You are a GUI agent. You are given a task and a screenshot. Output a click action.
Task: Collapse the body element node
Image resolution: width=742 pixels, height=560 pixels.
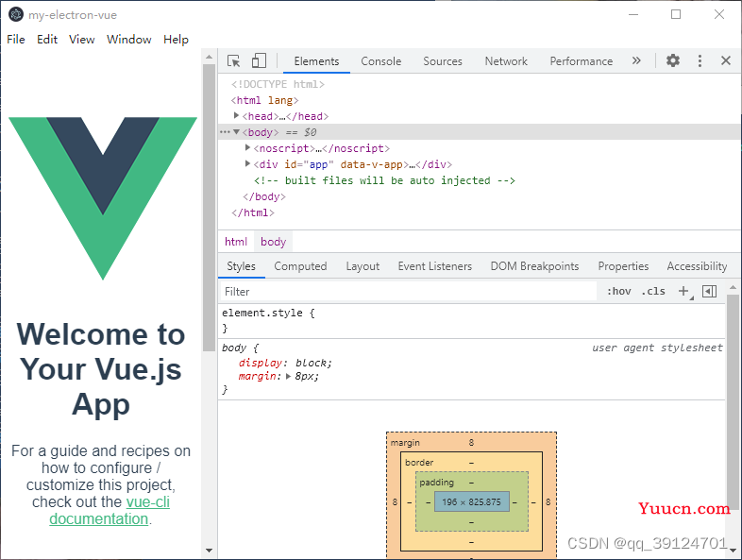[x=236, y=132]
